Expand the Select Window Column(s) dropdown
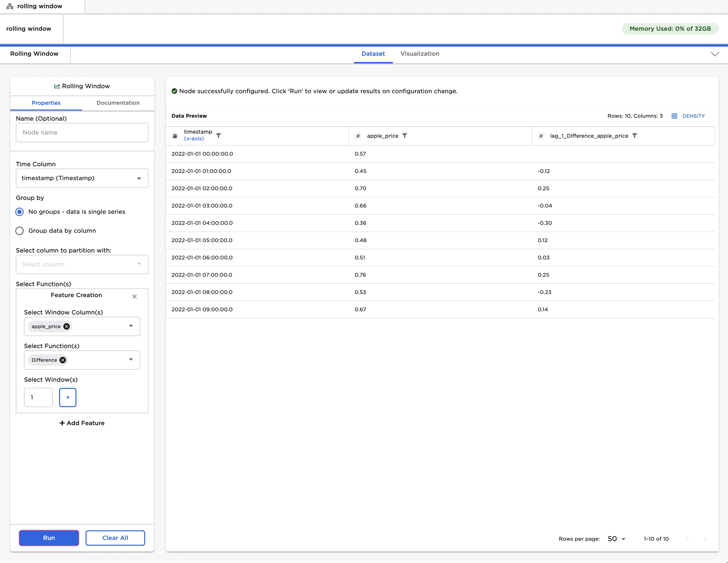 pyautogui.click(x=131, y=326)
